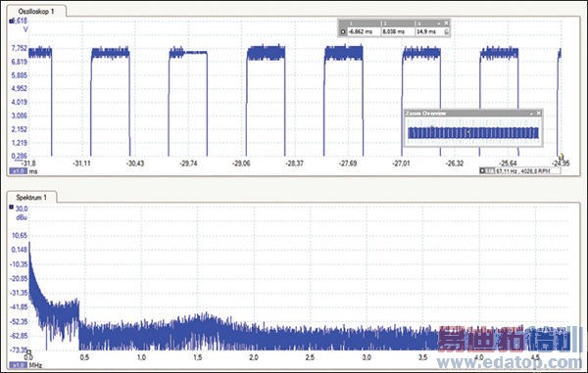The width and height of the screenshot is (588, 373).
Task: Click the 1.5 frequency axis label
Action: (x=198, y=357)
